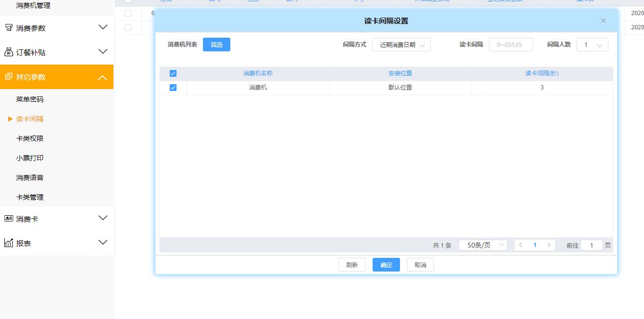Click the 其它参数 sidebar icon

click(x=9, y=77)
